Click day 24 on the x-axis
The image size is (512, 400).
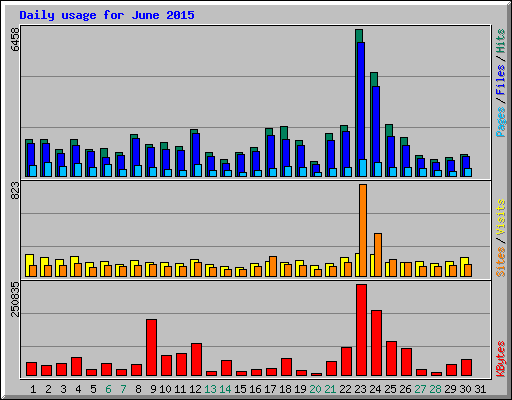[x=375, y=389]
